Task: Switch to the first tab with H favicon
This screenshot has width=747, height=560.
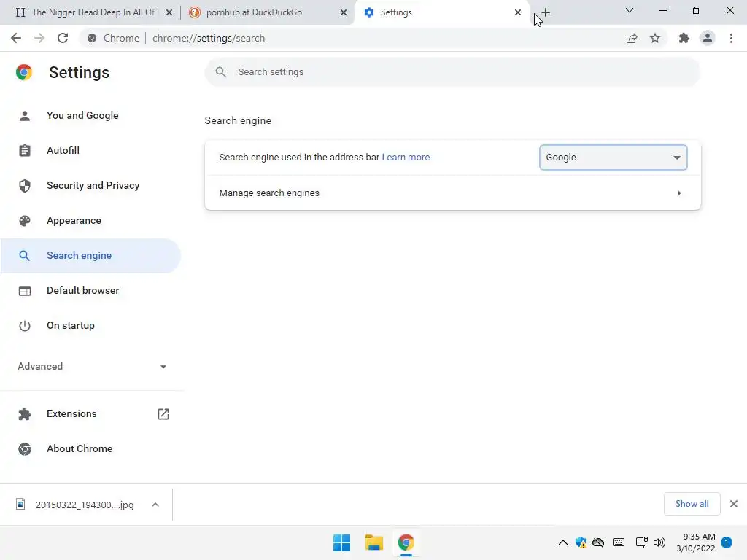Action: point(93,12)
